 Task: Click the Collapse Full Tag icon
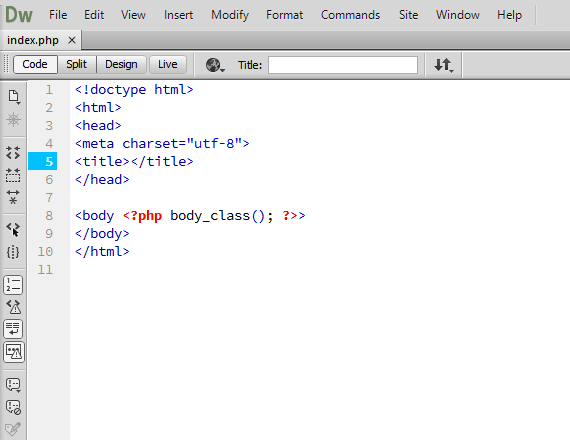[x=13, y=153]
